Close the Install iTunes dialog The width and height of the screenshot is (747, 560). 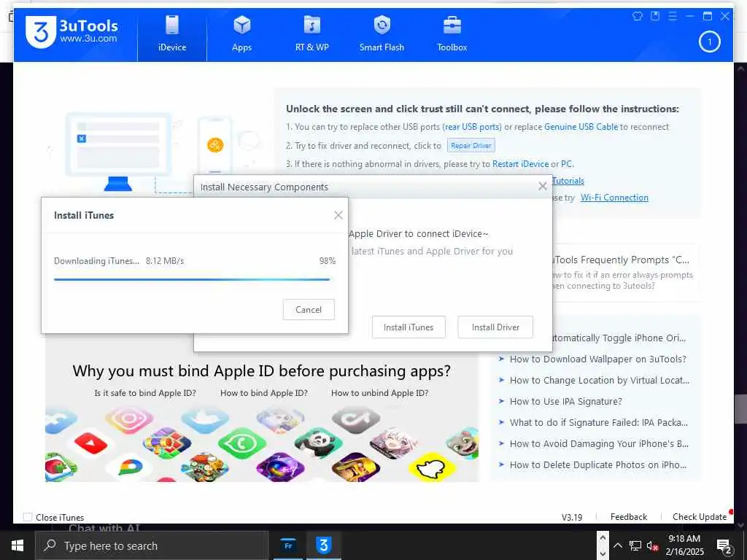point(338,215)
